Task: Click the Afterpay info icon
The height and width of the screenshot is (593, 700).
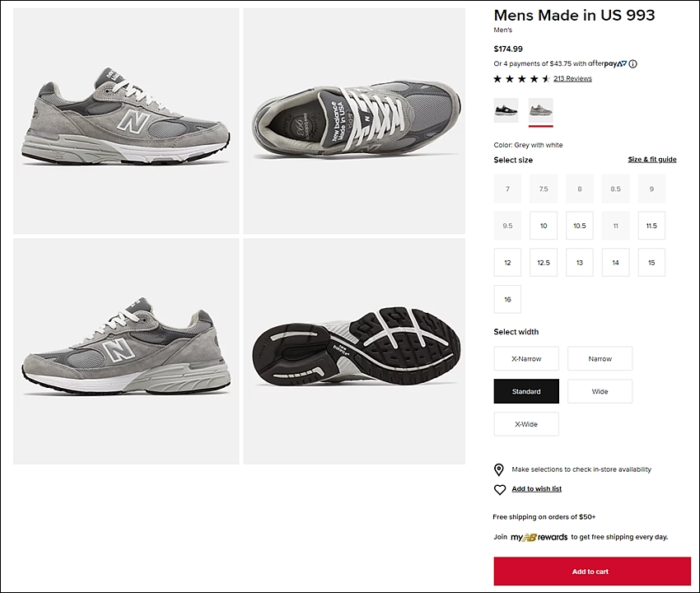Action: point(632,64)
